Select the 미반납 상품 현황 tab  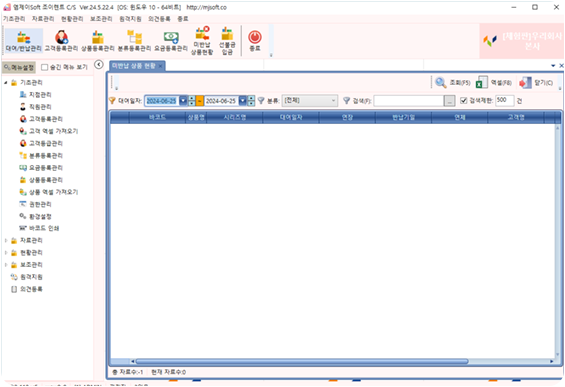tap(134, 66)
